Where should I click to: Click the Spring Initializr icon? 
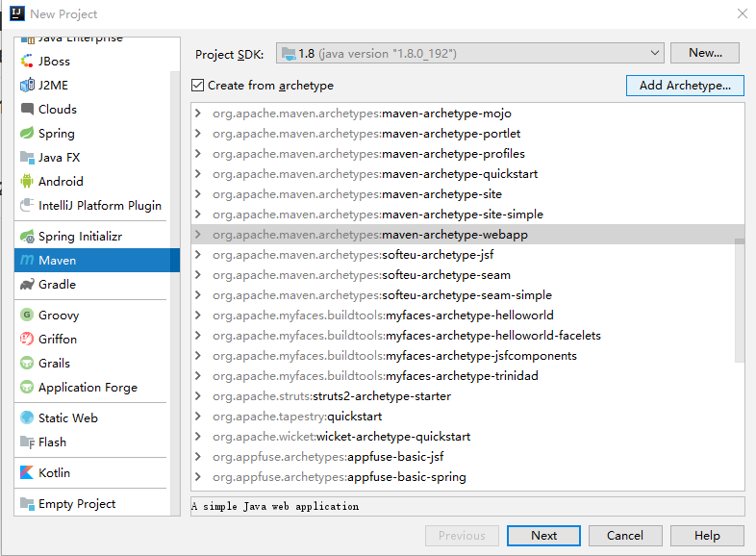27,237
